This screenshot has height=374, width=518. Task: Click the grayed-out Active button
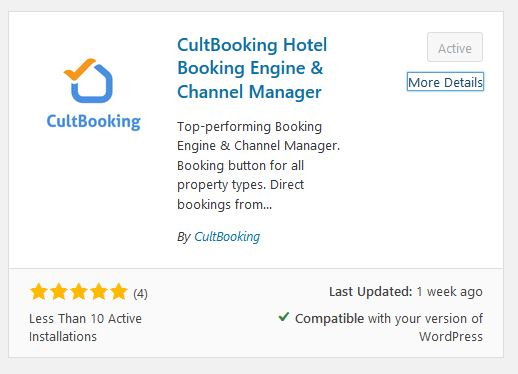pyautogui.click(x=455, y=47)
